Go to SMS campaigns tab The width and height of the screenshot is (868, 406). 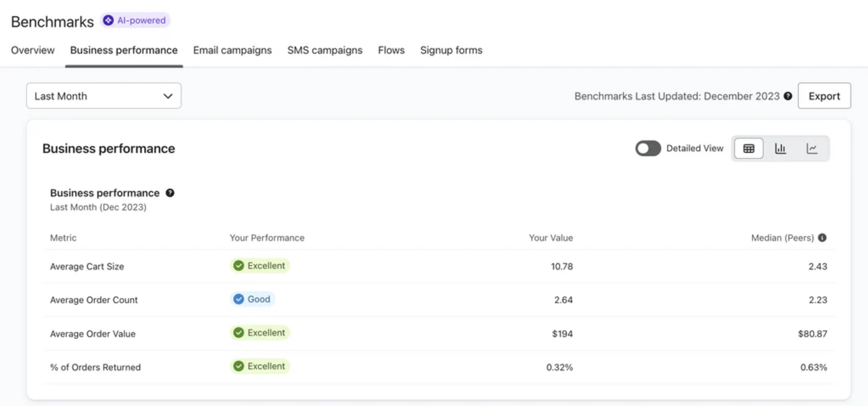pos(325,50)
